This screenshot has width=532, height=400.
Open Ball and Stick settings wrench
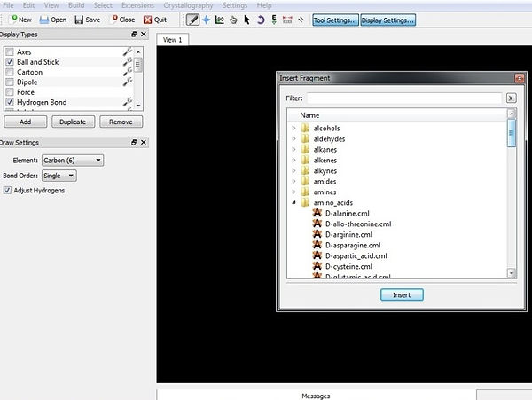tap(128, 62)
